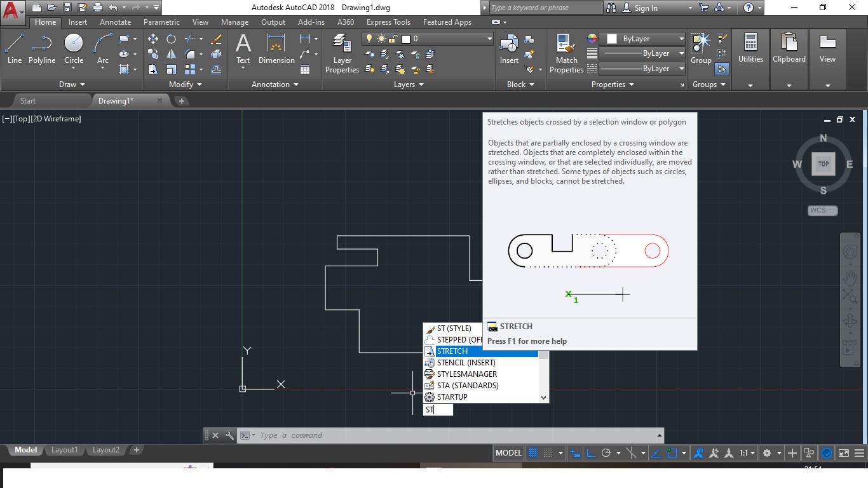This screenshot has width=868, height=488.
Task: Click the WCS coordinate system button
Action: pyautogui.click(x=822, y=210)
